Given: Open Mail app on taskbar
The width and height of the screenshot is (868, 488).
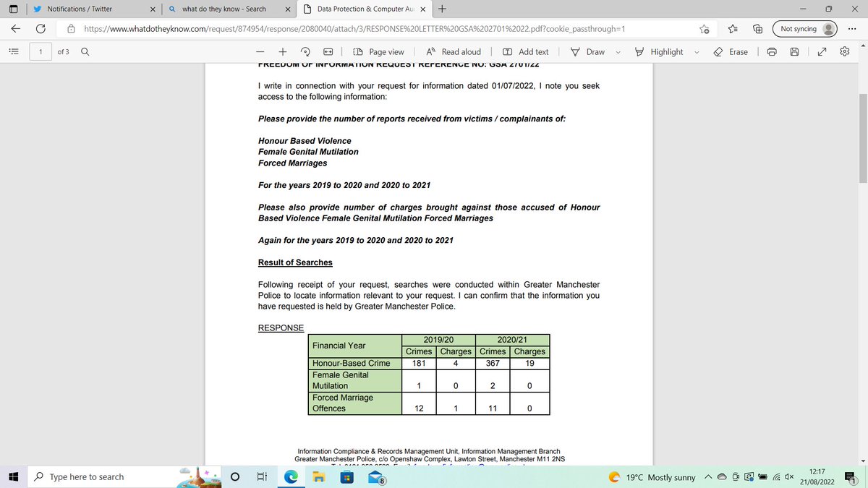Looking at the screenshot, I should [x=377, y=477].
